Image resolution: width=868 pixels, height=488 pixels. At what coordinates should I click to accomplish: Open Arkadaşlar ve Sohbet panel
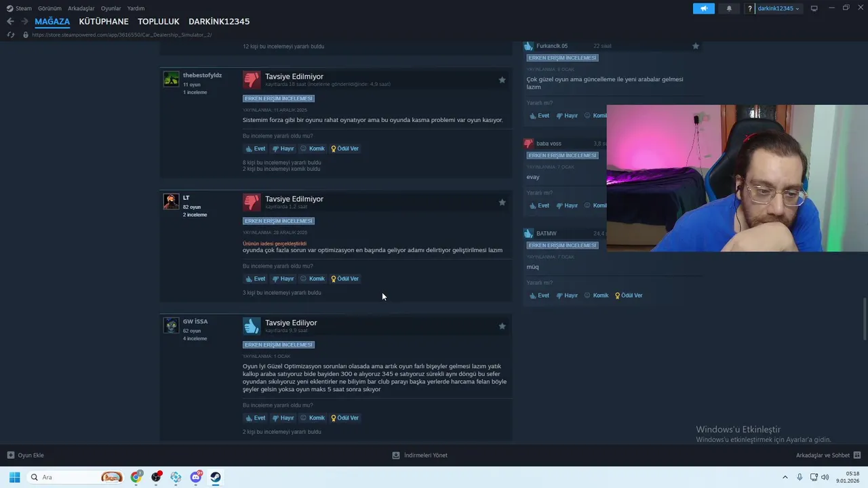coord(828,455)
